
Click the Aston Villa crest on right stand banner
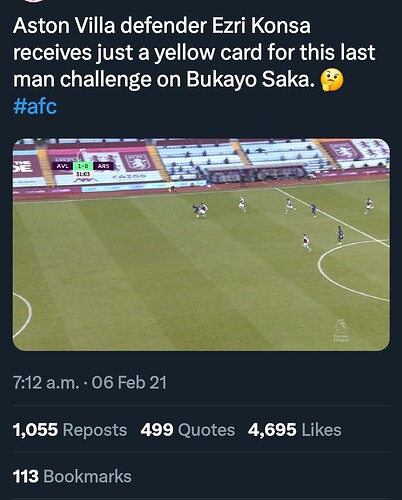[343, 150]
